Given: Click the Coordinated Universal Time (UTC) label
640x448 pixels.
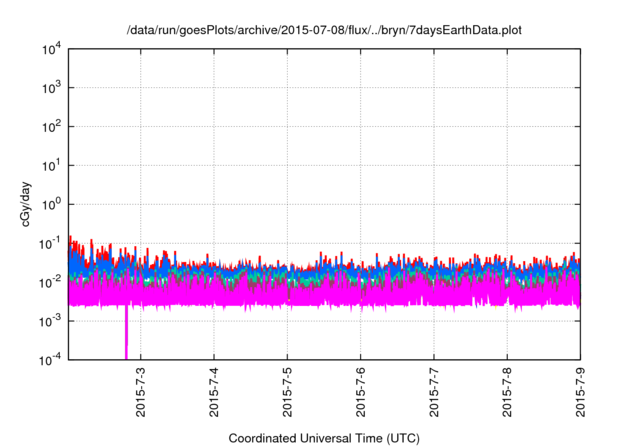Looking at the screenshot, I should pyautogui.click(x=324, y=438).
